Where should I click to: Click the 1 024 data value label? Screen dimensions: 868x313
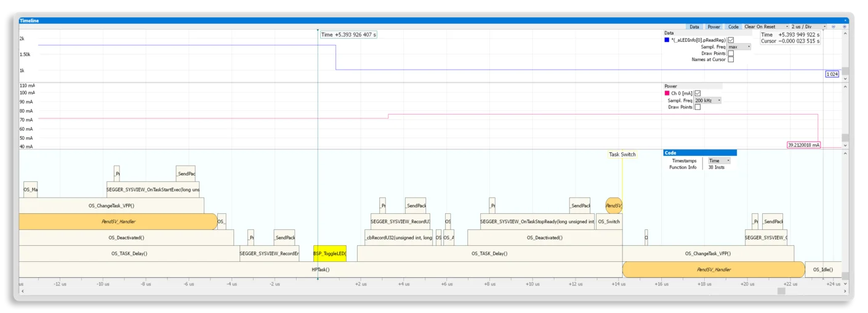click(x=832, y=74)
